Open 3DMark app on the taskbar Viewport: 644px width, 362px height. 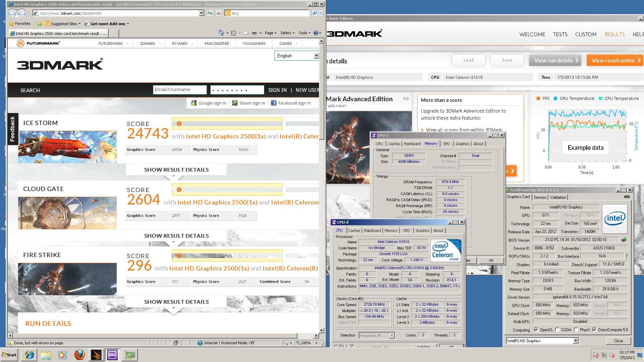pyautogui.click(x=96, y=355)
